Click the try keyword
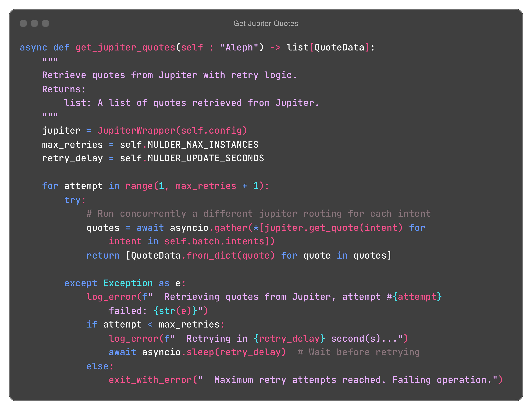 (x=73, y=200)
